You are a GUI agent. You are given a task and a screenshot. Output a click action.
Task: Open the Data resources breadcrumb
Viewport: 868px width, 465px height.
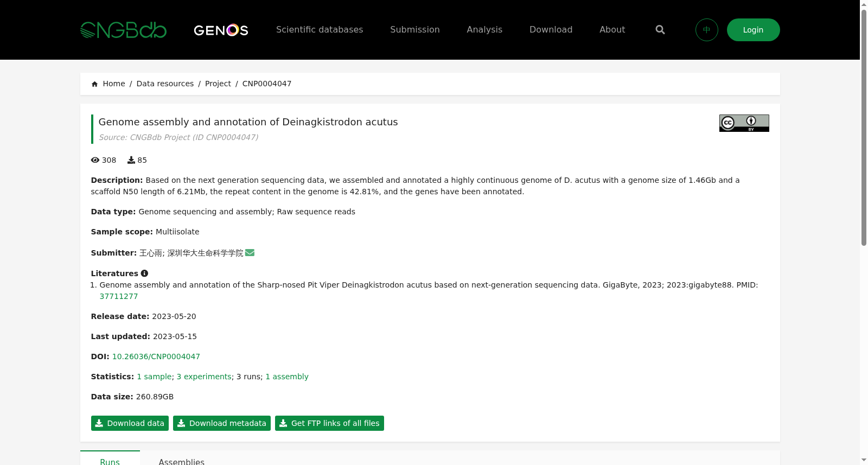[165, 84]
